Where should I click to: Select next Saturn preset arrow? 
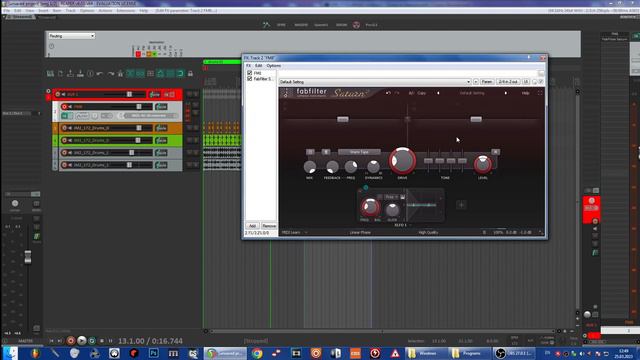pos(506,93)
